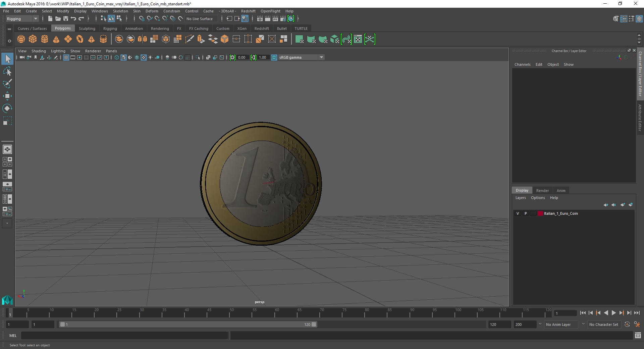This screenshot has height=349, width=644.
Task: Choose the Paint selection tool
Action: [x=7, y=84]
